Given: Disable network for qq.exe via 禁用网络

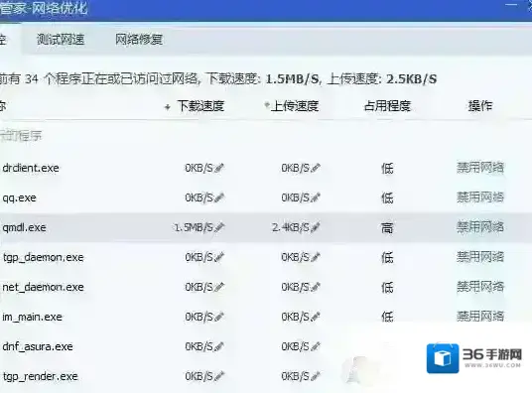Looking at the screenshot, I should pyautogui.click(x=480, y=197).
